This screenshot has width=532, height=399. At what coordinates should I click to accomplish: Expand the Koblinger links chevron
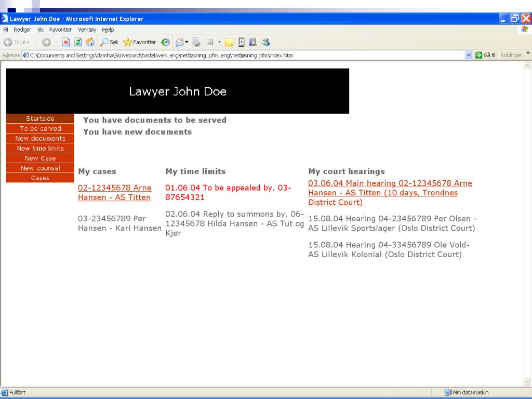[x=528, y=54]
